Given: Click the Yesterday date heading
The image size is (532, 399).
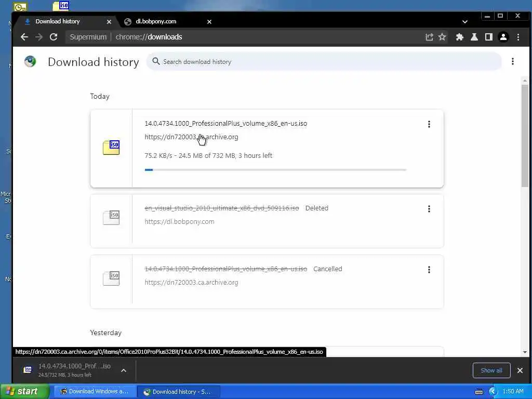Looking at the screenshot, I should (x=105, y=332).
